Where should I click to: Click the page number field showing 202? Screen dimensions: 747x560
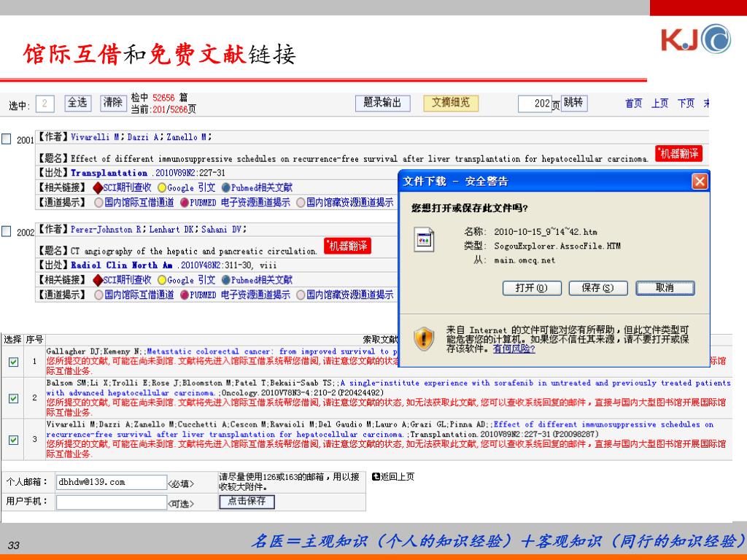click(535, 104)
